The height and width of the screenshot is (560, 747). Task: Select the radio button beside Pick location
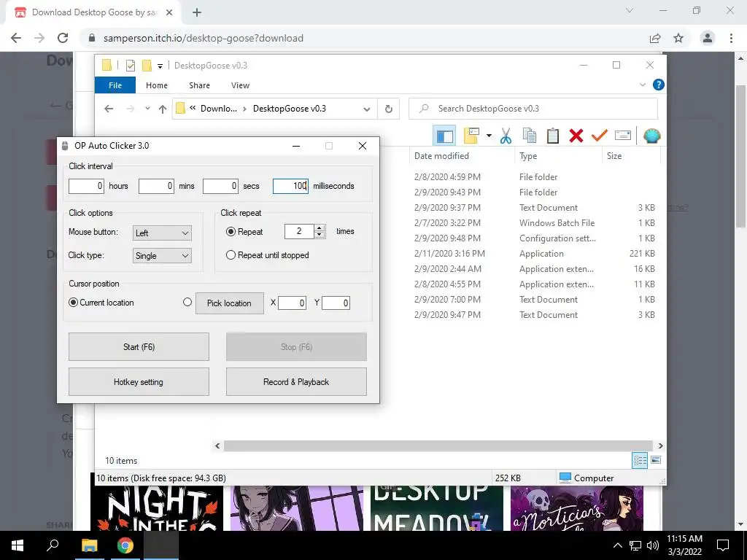click(x=187, y=302)
